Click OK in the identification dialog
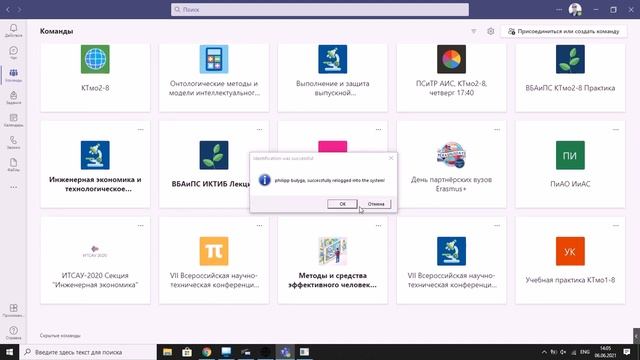Viewport: 640px width, 360px height. pos(342,204)
